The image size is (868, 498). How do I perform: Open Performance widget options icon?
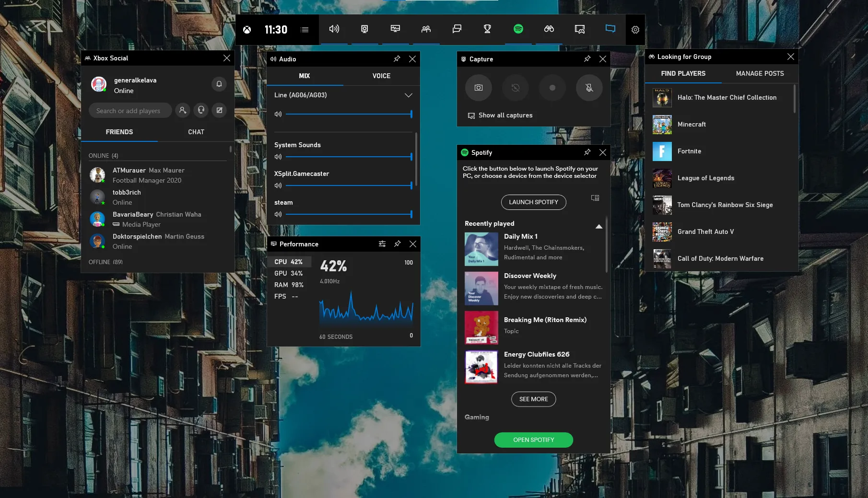(382, 244)
